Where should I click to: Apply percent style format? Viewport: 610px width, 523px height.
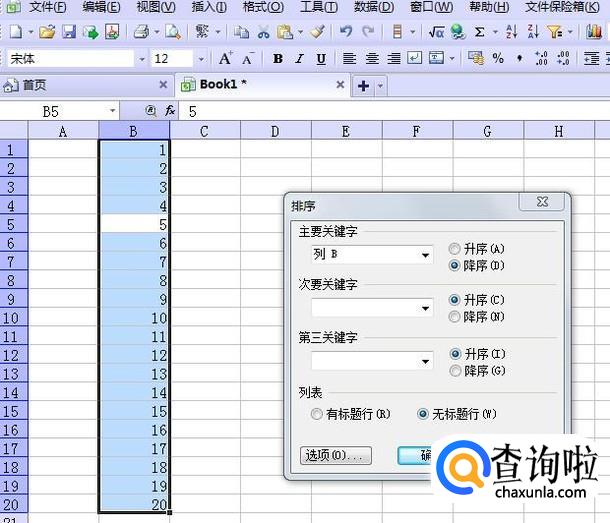coord(498,59)
